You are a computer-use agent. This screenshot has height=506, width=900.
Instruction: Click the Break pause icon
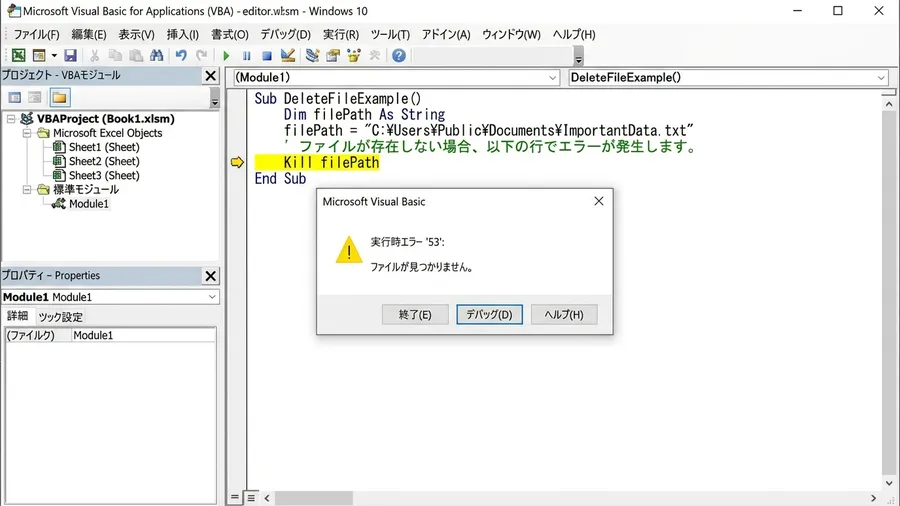click(x=247, y=56)
